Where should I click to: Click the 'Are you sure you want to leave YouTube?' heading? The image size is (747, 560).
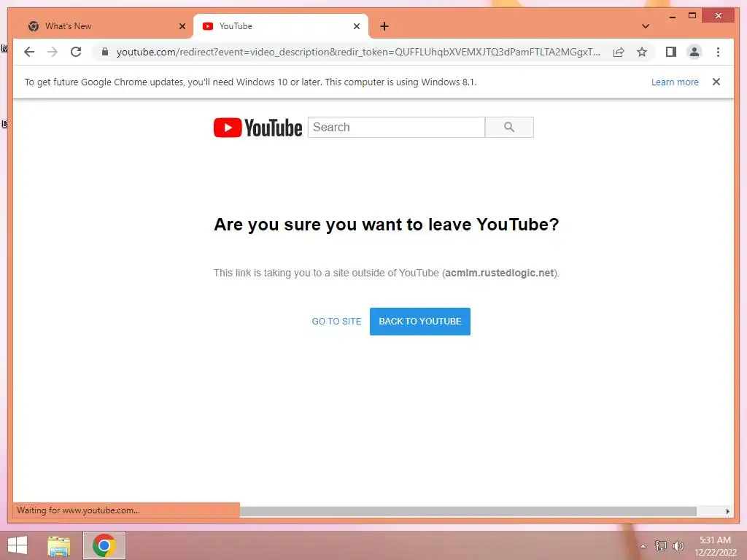click(387, 225)
